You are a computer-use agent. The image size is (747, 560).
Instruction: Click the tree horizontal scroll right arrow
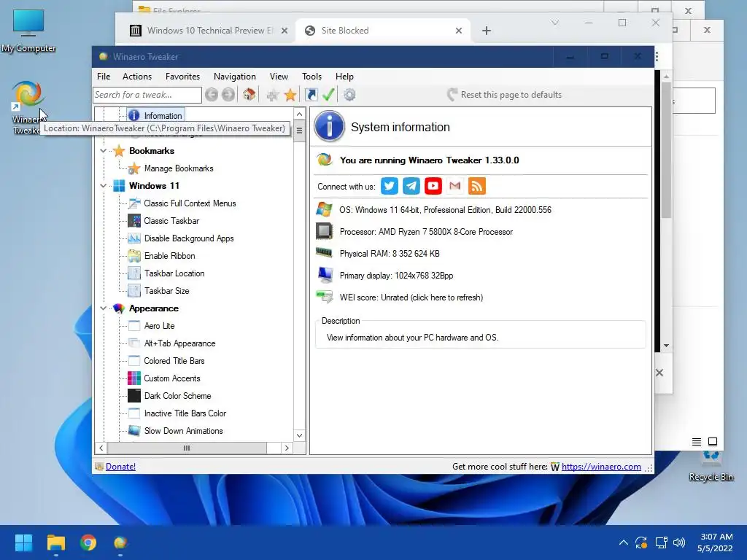tap(287, 448)
